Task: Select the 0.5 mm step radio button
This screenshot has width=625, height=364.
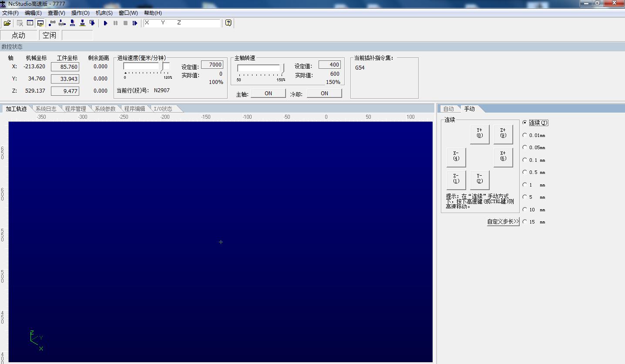Action: tap(525, 172)
